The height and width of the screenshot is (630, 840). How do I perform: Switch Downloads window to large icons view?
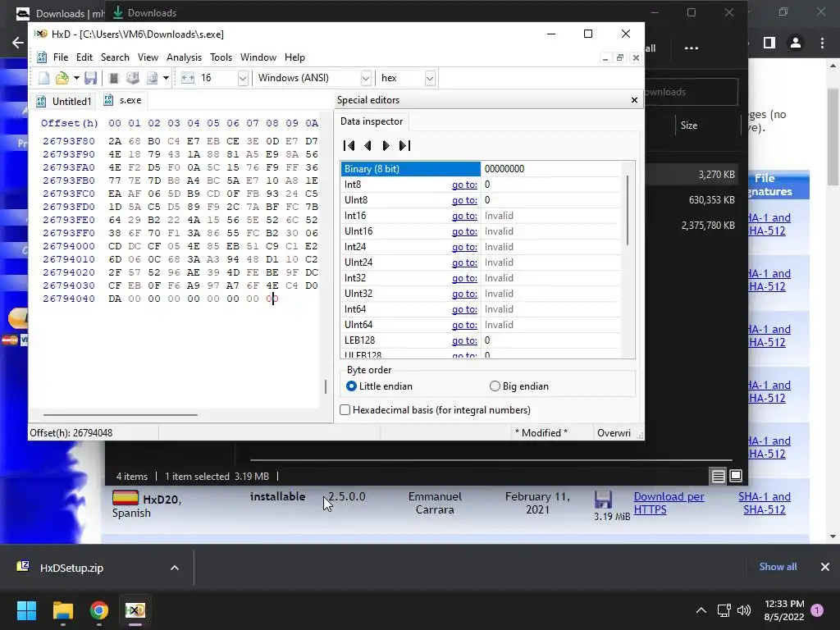pos(736,476)
